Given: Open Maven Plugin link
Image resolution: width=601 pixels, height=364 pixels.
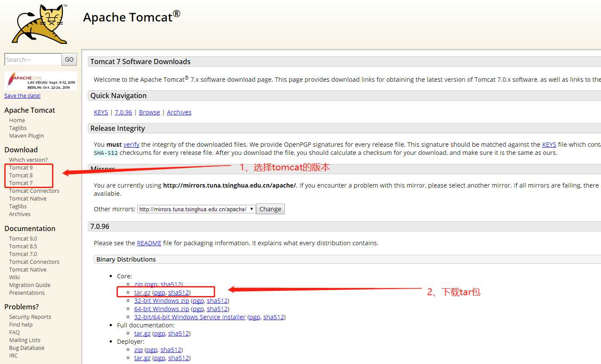Looking at the screenshot, I should pos(26,136).
